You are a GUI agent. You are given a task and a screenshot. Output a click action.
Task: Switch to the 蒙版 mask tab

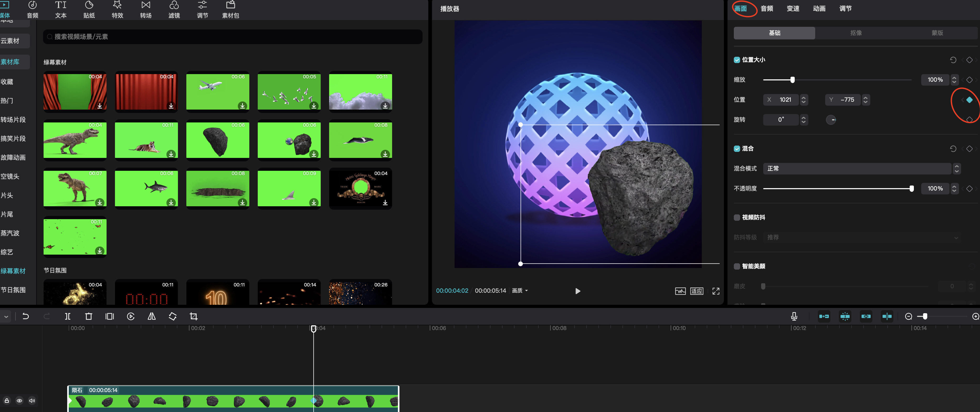click(937, 33)
